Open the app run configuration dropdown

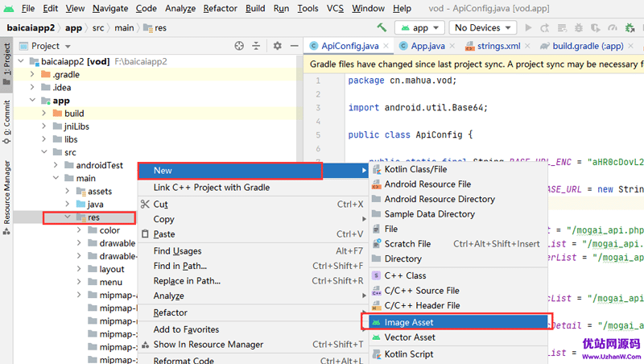[419, 27]
